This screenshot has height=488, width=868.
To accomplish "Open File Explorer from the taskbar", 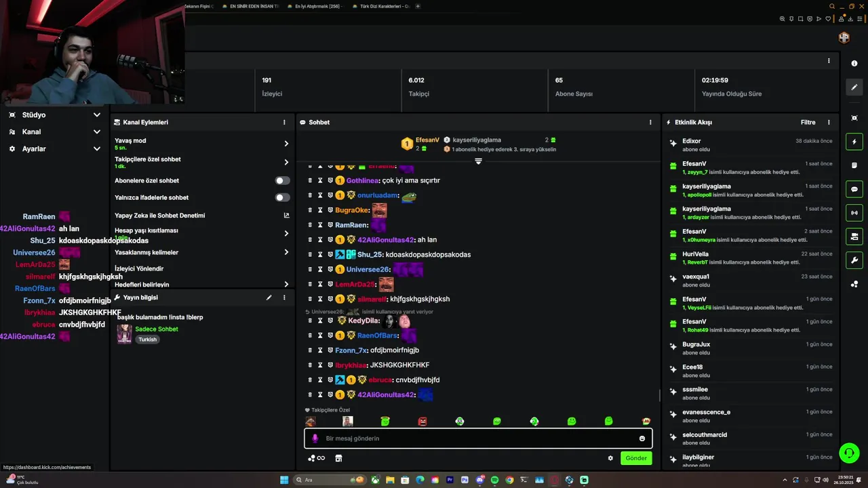I will (x=390, y=480).
